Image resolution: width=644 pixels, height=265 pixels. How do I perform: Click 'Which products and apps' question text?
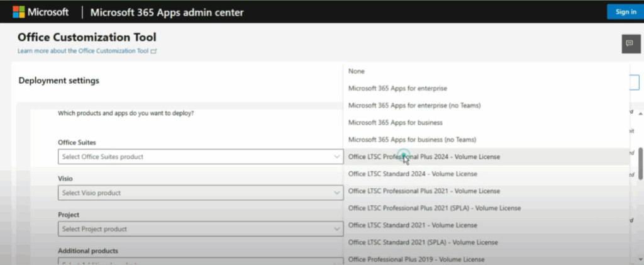[x=126, y=113]
